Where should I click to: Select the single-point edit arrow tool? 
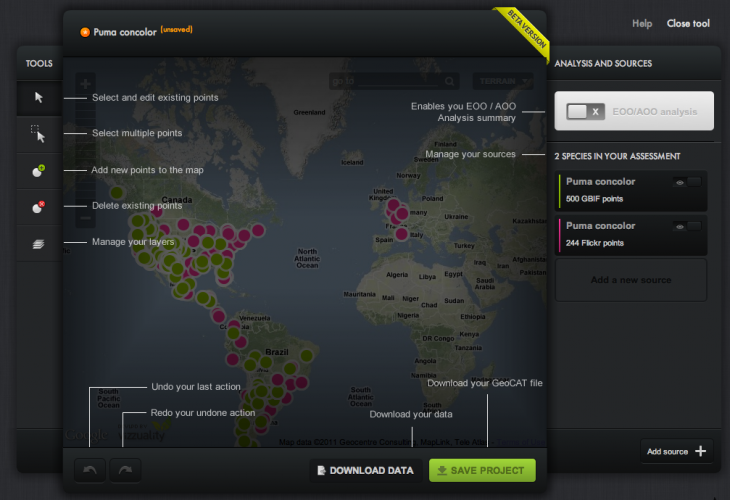click(39, 97)
